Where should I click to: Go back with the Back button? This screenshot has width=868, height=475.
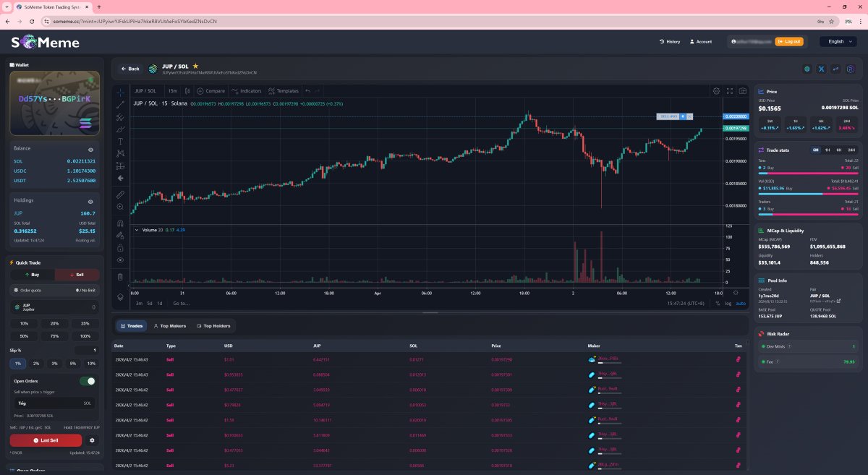pos(130,69)
